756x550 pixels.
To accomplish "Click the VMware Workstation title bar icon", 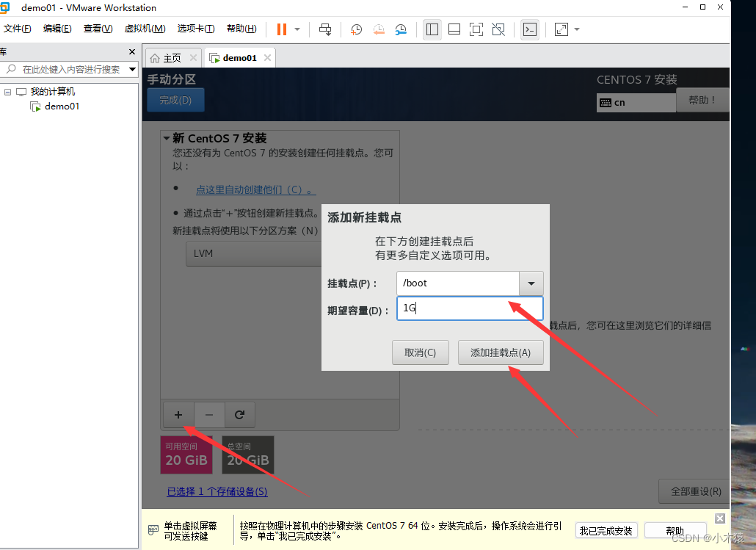I will tap(5, 7).
